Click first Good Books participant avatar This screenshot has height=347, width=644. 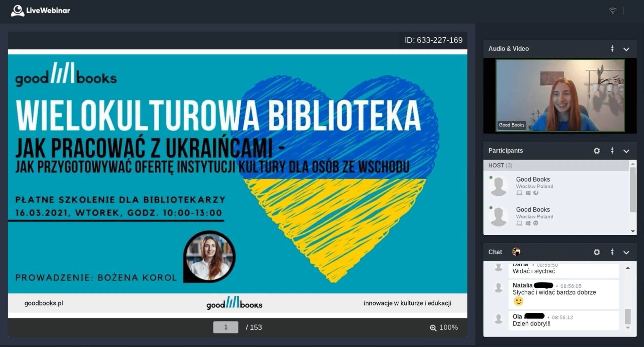498,186
